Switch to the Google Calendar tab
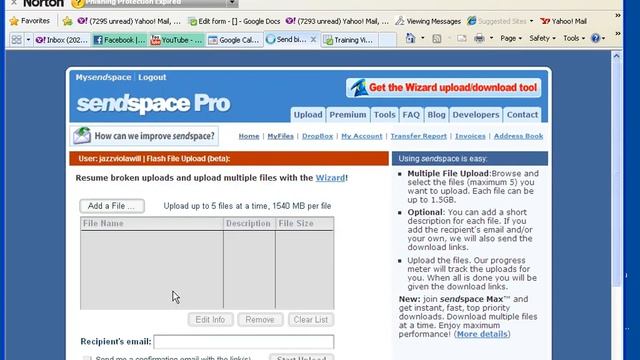Image resolution: width=640 pixels, height=360 pixels. click(x=234, y=40)
